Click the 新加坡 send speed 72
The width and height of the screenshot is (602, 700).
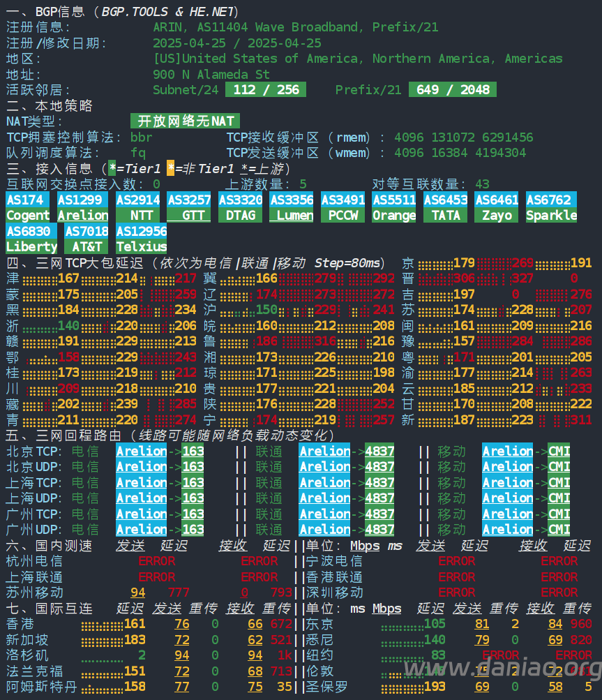click(181, 640)
